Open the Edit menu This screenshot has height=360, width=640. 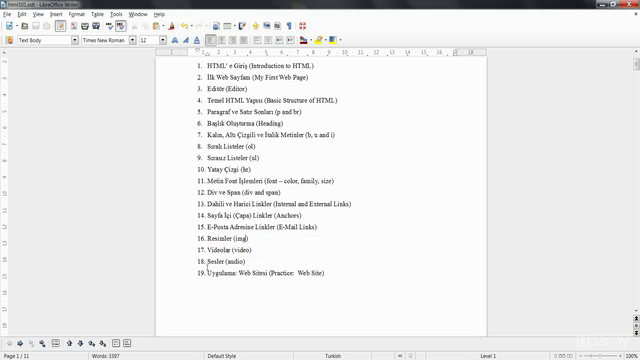coord(22,14)
